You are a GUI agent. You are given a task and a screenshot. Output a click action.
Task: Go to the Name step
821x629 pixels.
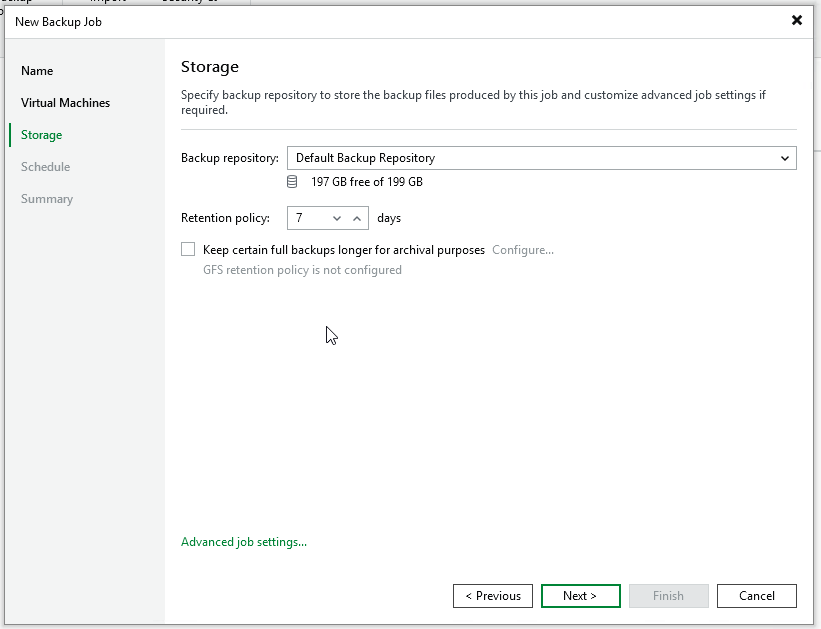(37, 71)
